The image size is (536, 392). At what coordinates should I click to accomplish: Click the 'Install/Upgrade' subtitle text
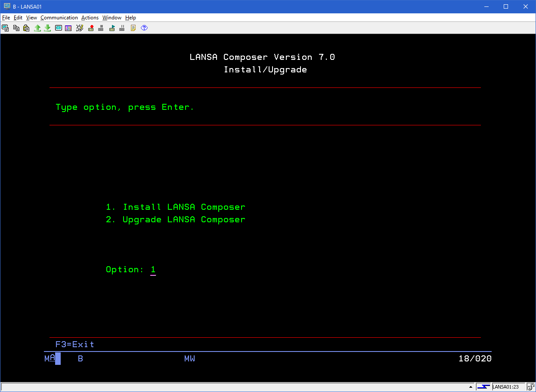click(x=265, y=70)
